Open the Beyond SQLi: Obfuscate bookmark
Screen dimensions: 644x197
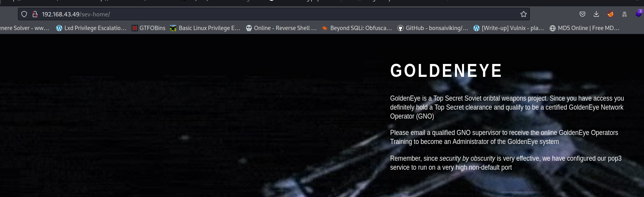click(357, 28)
